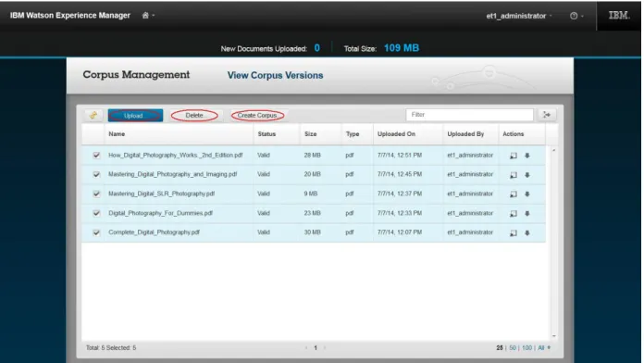Show 100 items per page
This screenshot has height=363, width=644.
tap(526, 348)
